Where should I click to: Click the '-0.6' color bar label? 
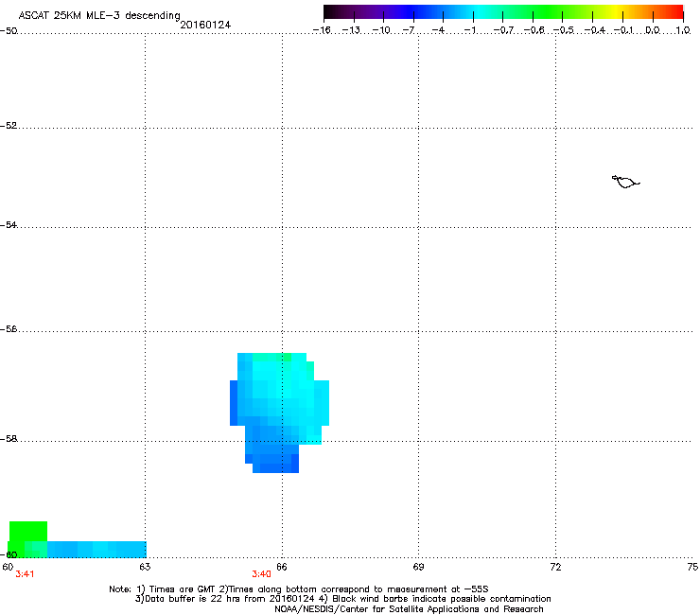(x=534, y=30)
